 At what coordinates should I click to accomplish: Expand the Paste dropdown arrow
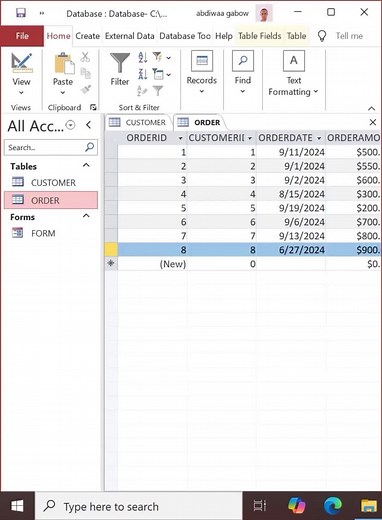click(x=63, y=93)
